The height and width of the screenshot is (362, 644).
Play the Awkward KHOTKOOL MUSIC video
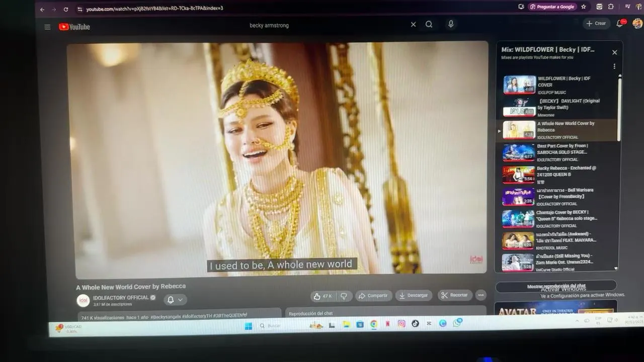pos(559,240)
